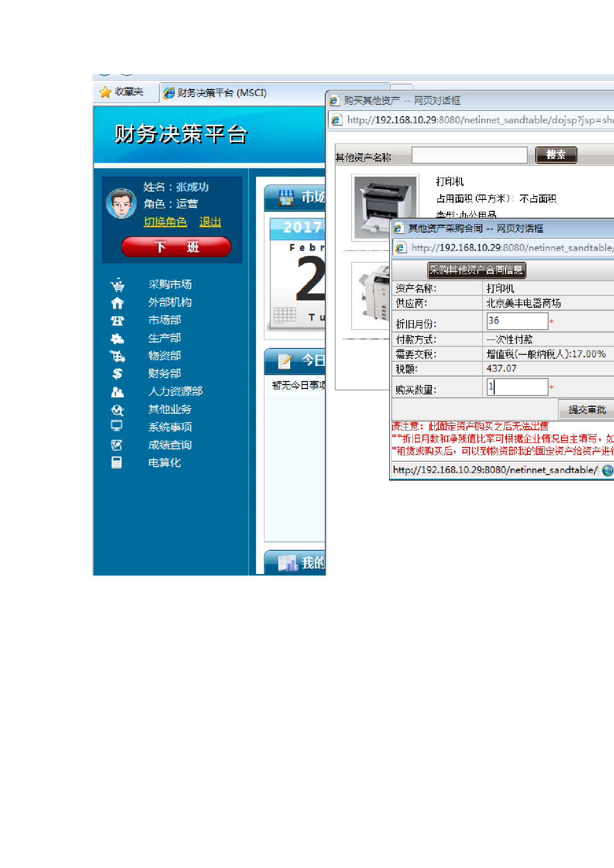Screen dimensions: 614x868
Task: Open 外部机构 in the sidebar menu
Action: pos(170,302)
